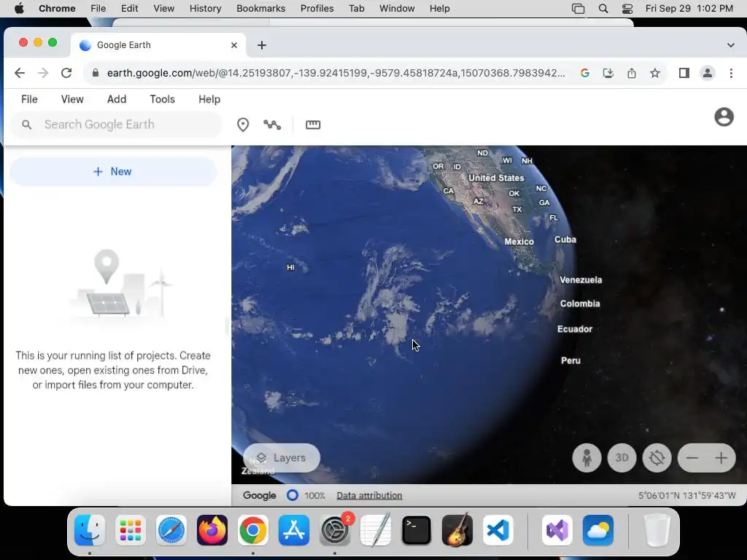
Task: Open the Profiles menu in menu bar
Action: (317, 8)
